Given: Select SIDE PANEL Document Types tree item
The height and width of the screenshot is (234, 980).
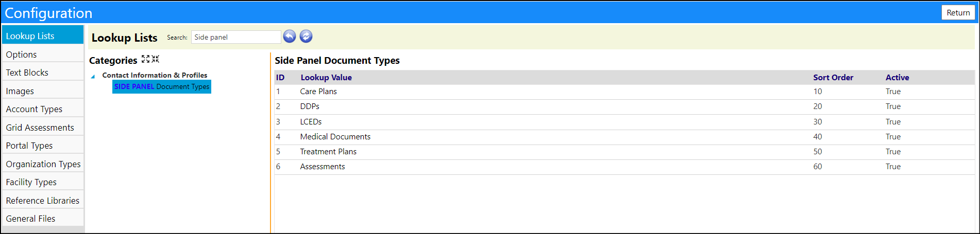Looking at the screenshot, I should click(x=162, y=86).
